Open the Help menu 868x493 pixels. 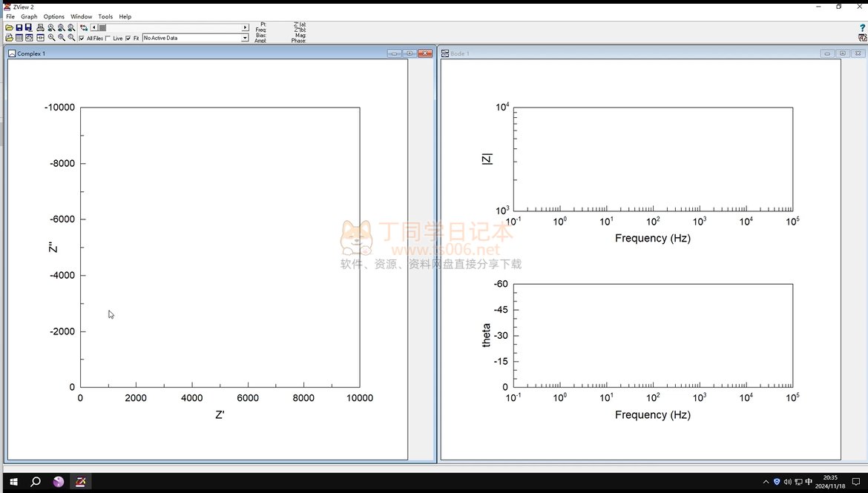[125, 16]
